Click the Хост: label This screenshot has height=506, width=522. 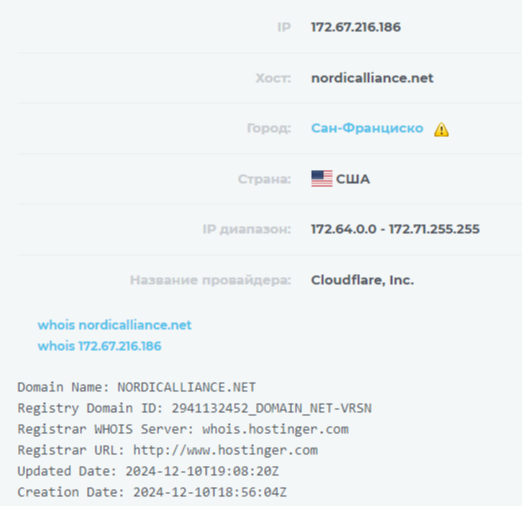coord(273,78)
